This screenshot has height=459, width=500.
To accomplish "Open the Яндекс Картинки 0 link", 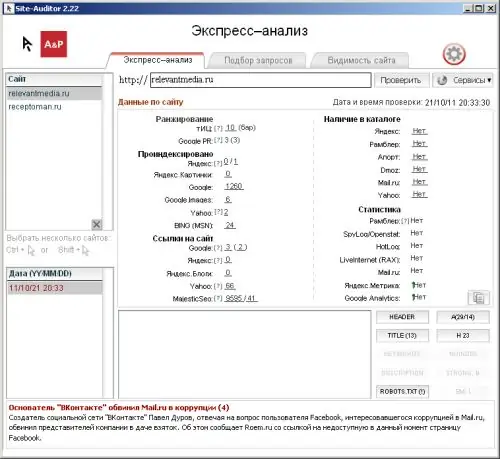I will (x=228, y=174).
